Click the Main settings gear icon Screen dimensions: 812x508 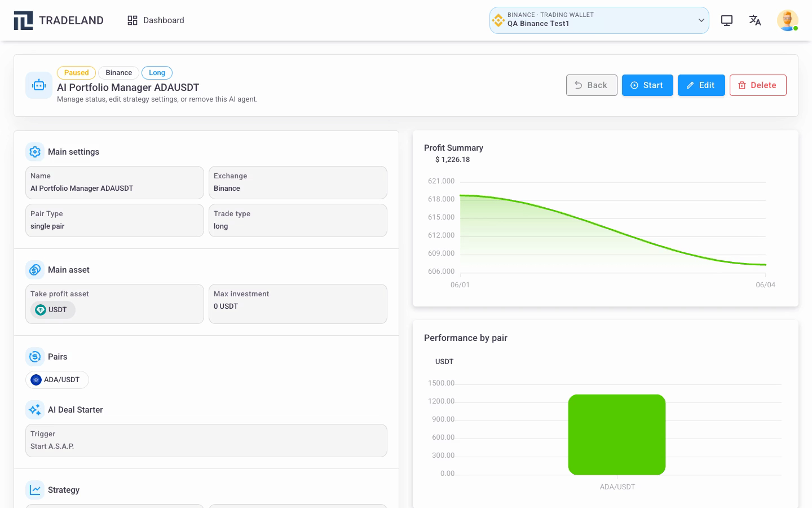click(35, 152)
